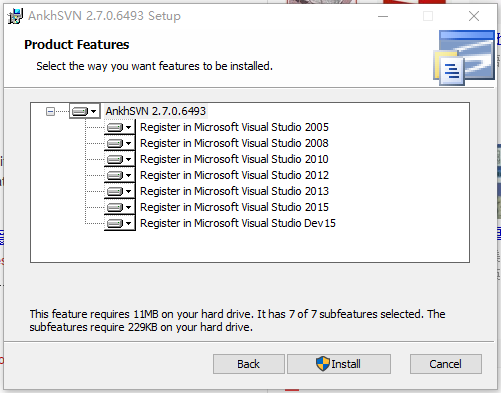Open the feature dropdown for Visual Studio 2010
The width and height of the screenshot is (501, 393).
pos(120,159)
